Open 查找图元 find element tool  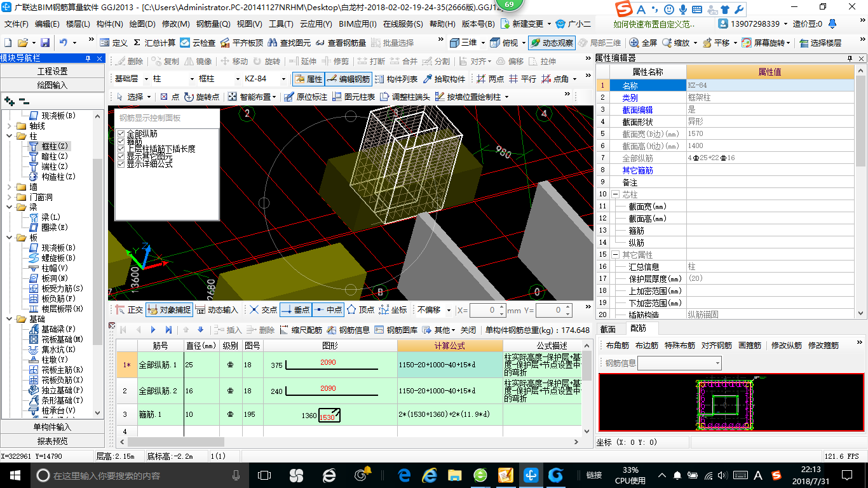[x=289, y=43]
